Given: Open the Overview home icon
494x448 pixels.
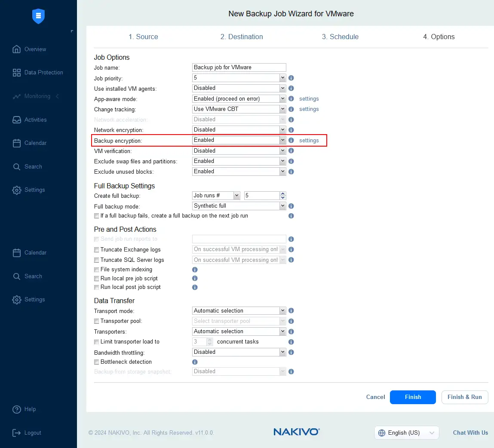Looking at the screenshot, I should pos(16,49).
